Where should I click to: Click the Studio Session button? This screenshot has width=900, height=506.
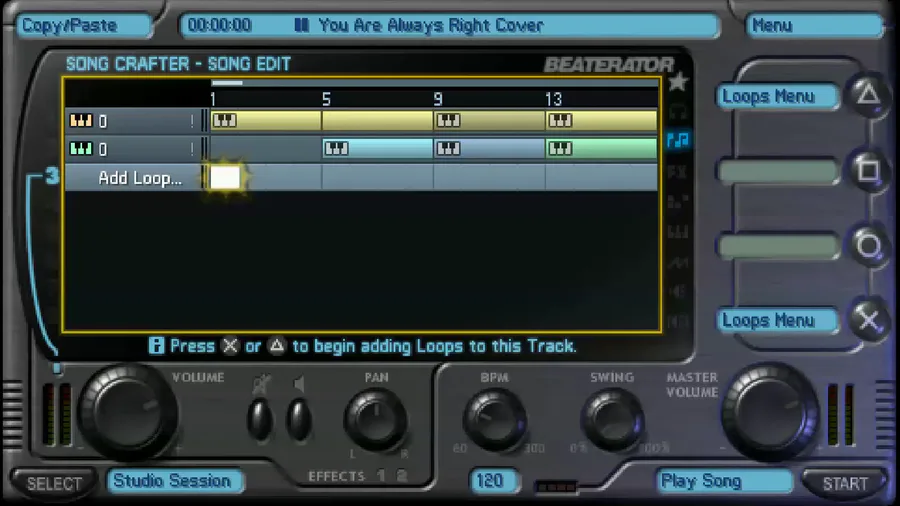coord(174,480)
